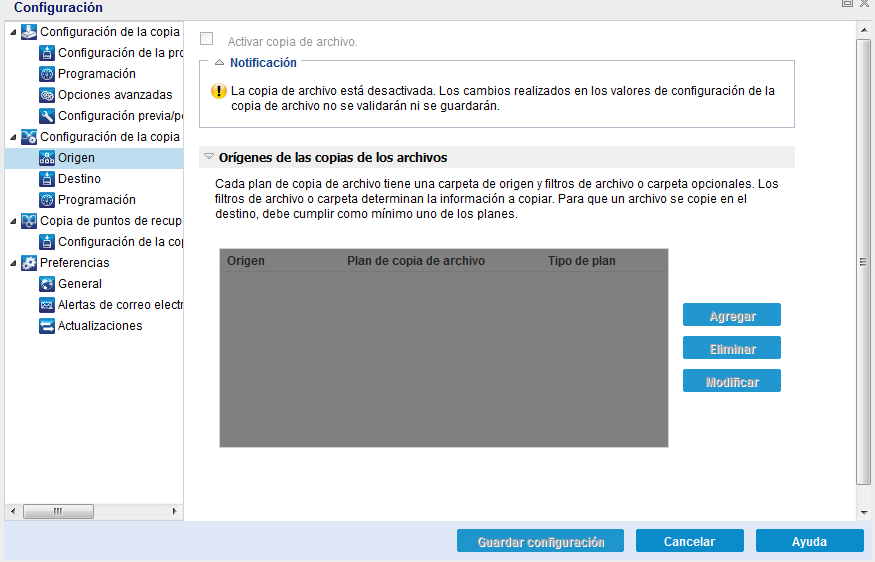Open Opciones avanzadas in the tree
Image resolution: width=875 pixels, height=562 pixels.
pyautogui.click(x=115, y=95)
